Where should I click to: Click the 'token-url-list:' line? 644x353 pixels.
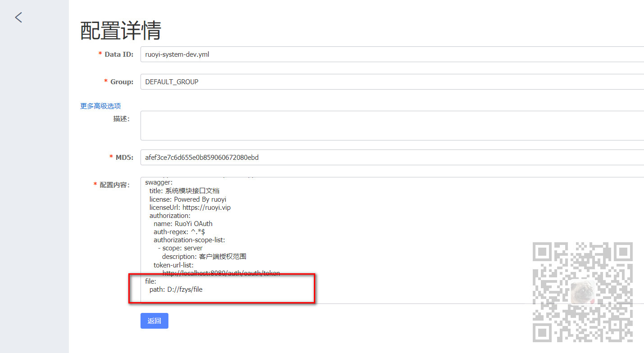pyautogui.click(x=173, y=265)
